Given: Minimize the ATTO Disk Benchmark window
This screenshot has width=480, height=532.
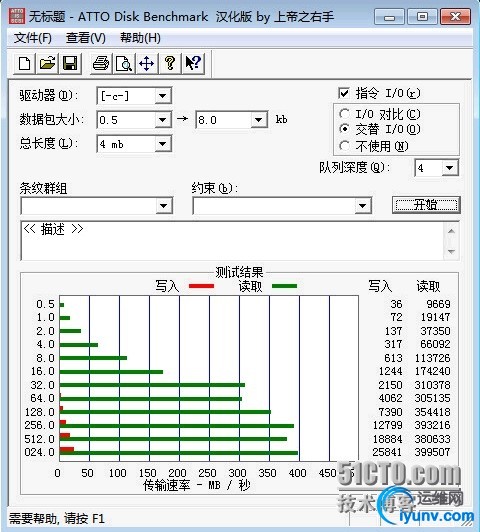Looking at the screenshot, I should (x=389, y=16).
